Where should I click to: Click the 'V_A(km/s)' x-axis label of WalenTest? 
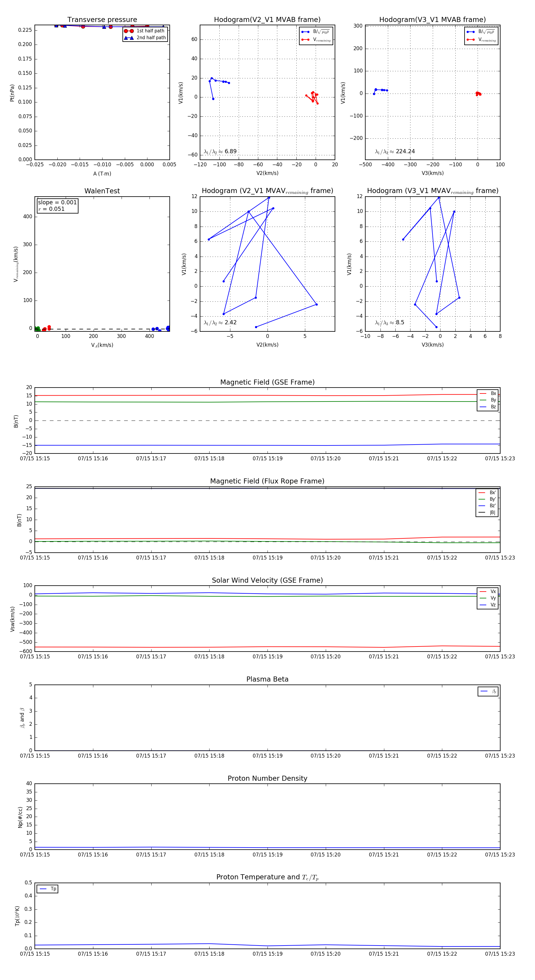pyautogui.click(x=102, y=345)
